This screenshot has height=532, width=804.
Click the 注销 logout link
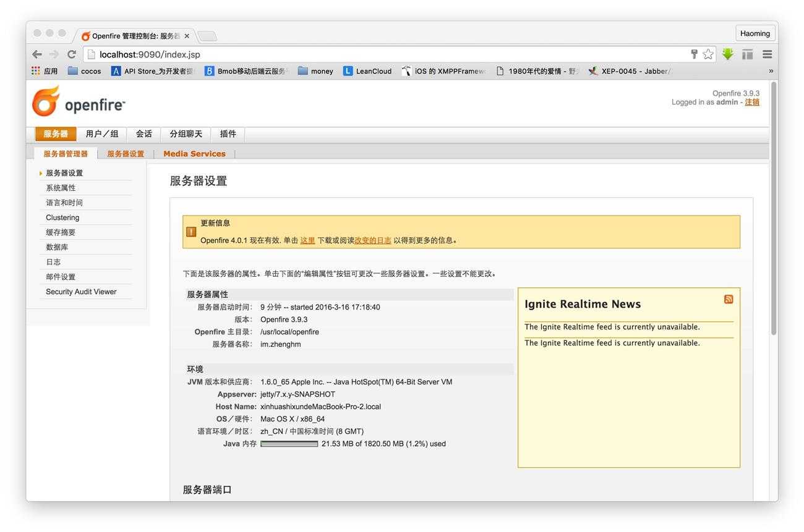pos(752,103)
